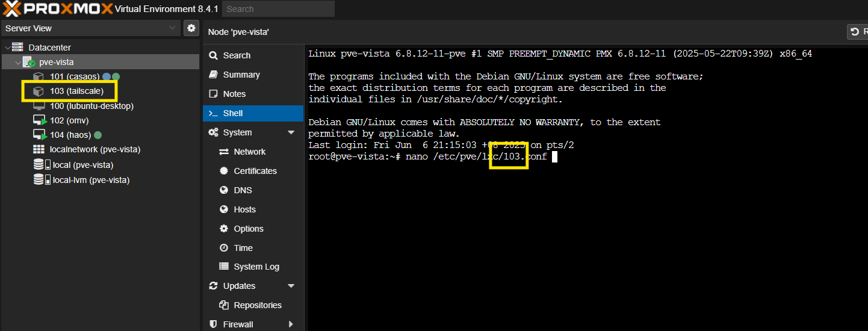Click the Options gear icon

[224, 229]
